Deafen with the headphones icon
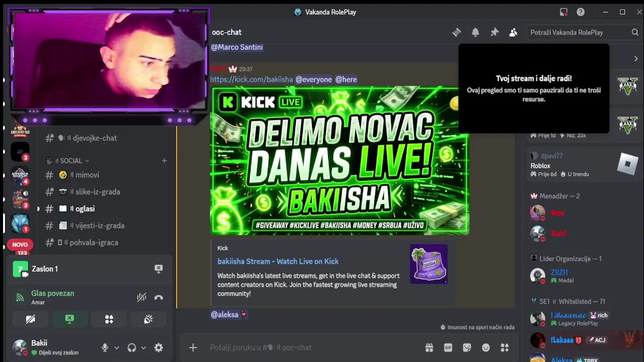This screenshot has width=644, height=362. coord(132,347)
